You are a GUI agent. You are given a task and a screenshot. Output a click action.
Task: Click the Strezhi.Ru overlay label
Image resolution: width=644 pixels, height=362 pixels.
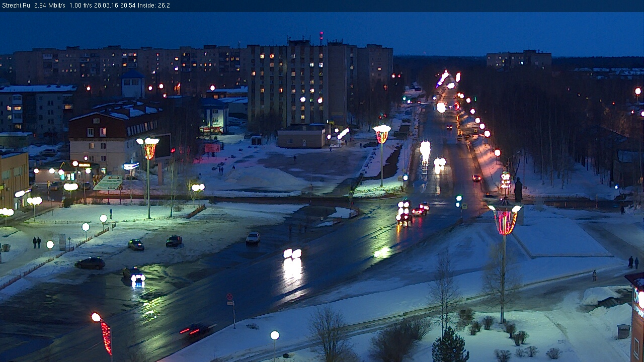(x=16, y=6)
